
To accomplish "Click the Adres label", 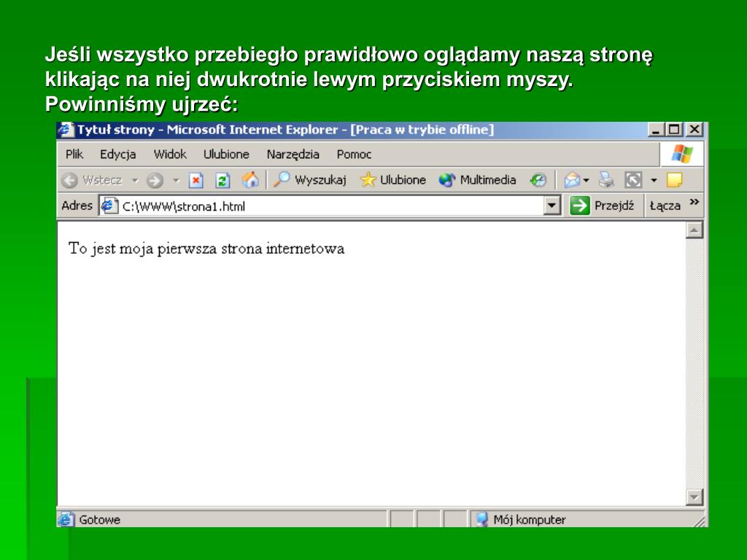I will pos(77,206).
